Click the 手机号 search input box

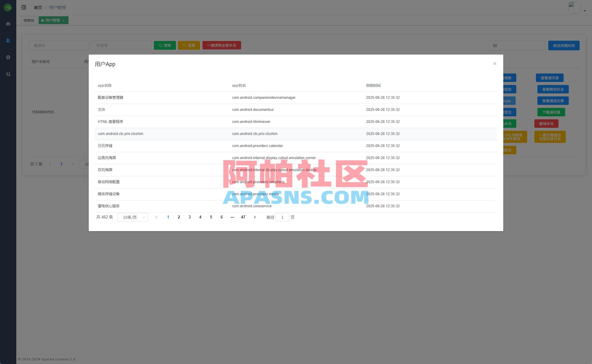point(121,45)
